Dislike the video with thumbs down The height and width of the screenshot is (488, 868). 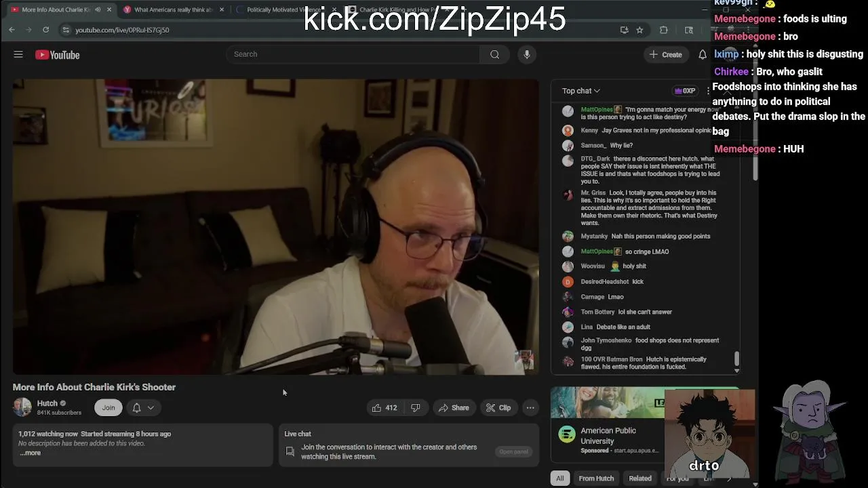pyautogui.click(x=416, y=407)
